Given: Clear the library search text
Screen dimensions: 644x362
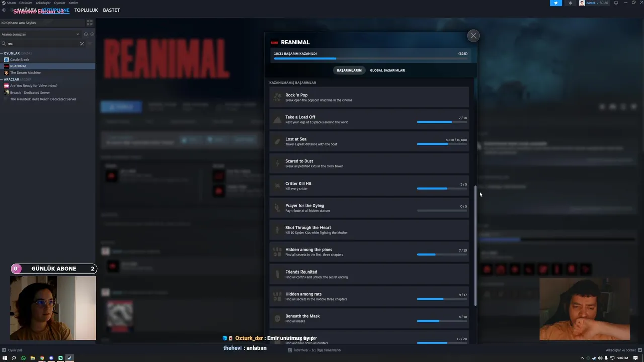Looking at the screenshot, I should 82,44.
